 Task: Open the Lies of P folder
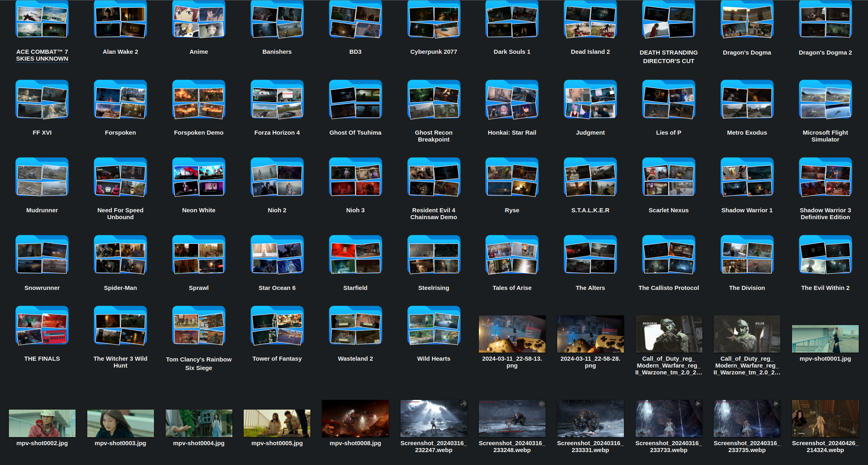coord(669,99)
